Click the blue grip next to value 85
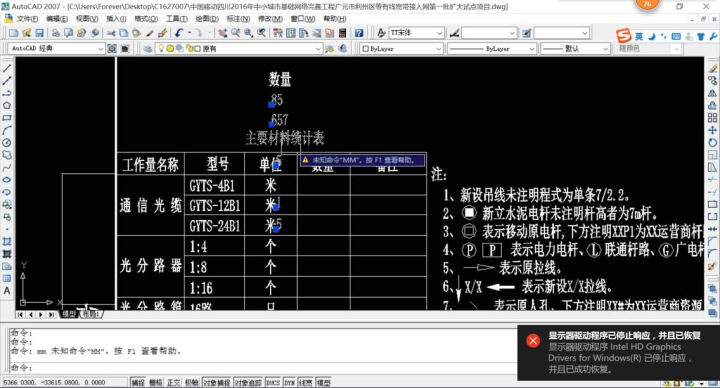Screen dimensions: 720x388 click(271, 105)
